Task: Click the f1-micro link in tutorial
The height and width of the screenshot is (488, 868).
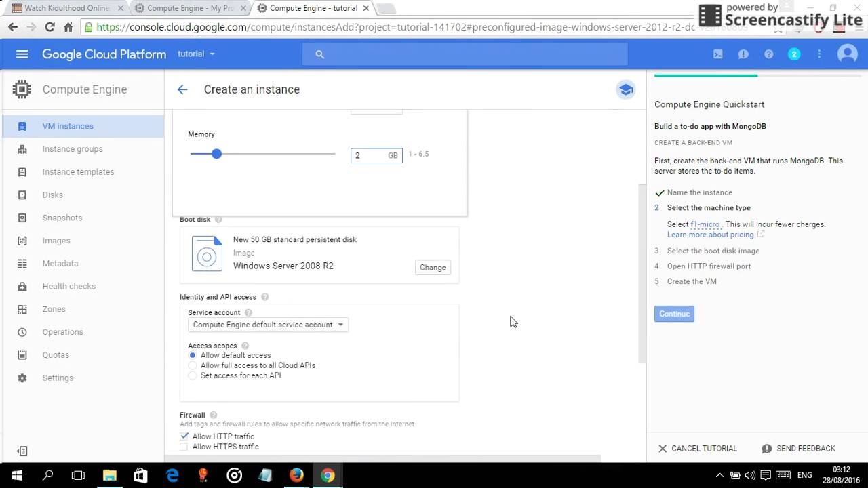Action: tap(705, 224)
